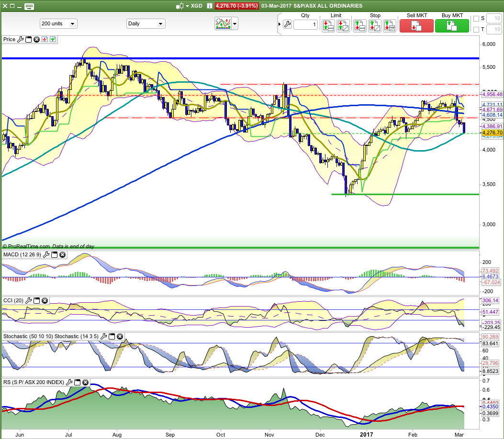Click the S&P/ASX ALL ORDINARIES title text

tap(328, 6)
